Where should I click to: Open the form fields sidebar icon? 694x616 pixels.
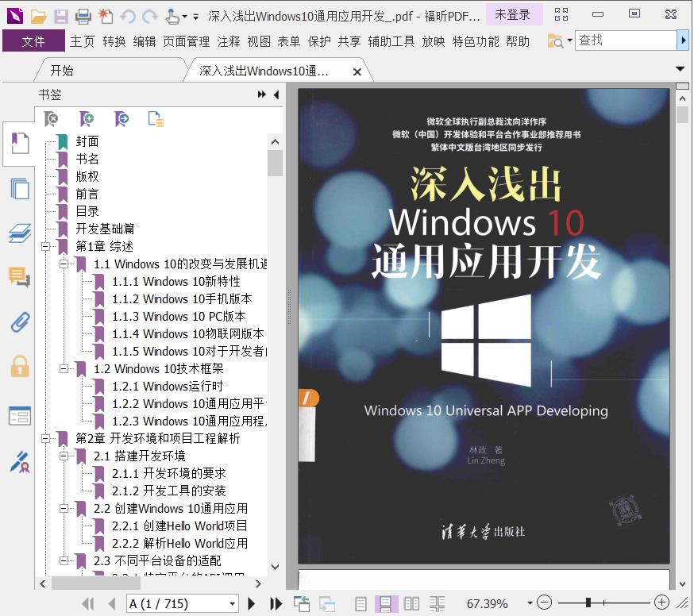(20, 416)
